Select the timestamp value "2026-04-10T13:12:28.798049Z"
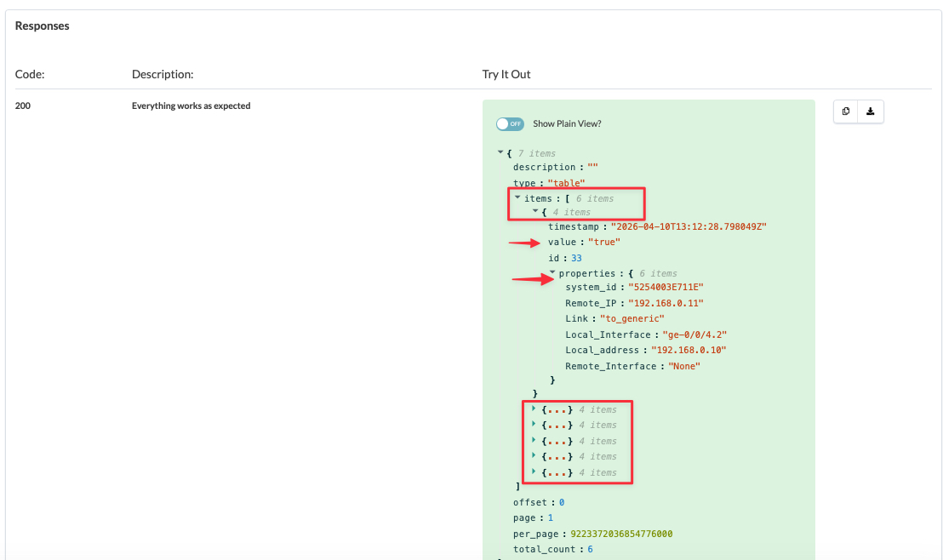The image size is (943, 560). 689,226
